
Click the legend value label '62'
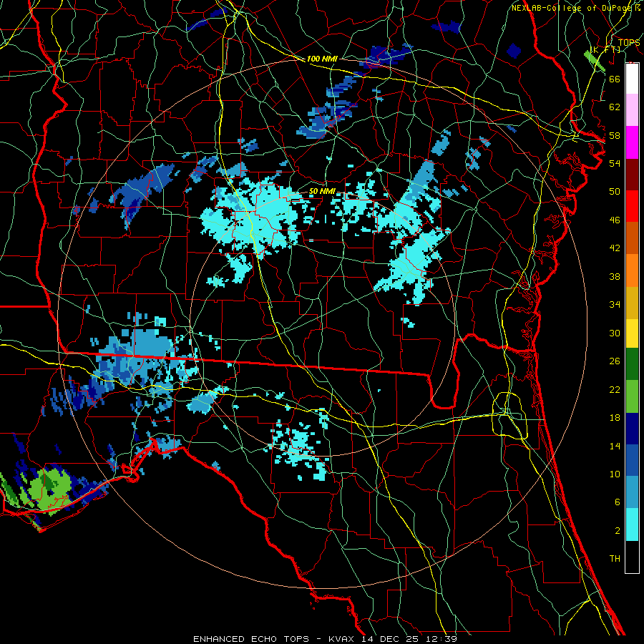(x=615, y=107)
